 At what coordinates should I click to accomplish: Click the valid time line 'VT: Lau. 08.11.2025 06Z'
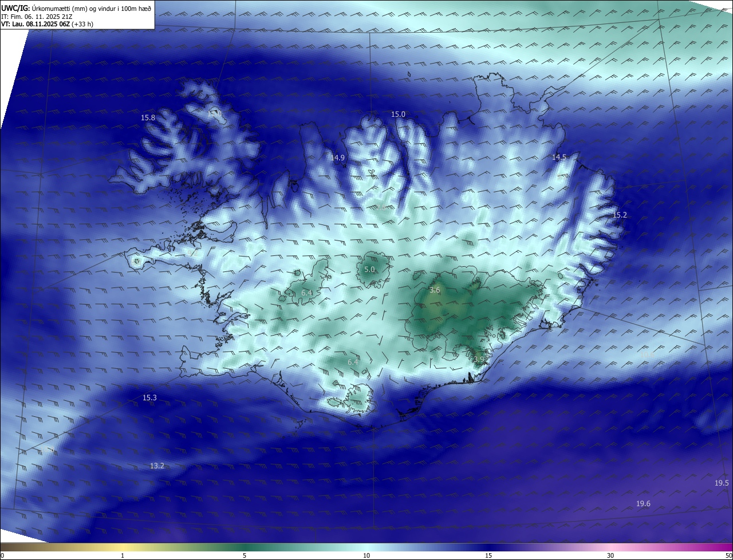(37, 24)
